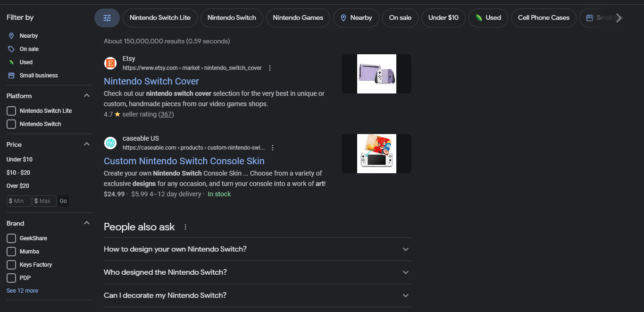This screenshot has width=644, height=312.
Task: Tick the Mumba brand checkbox
Action: pyautogui.click(x=11, y=252)
